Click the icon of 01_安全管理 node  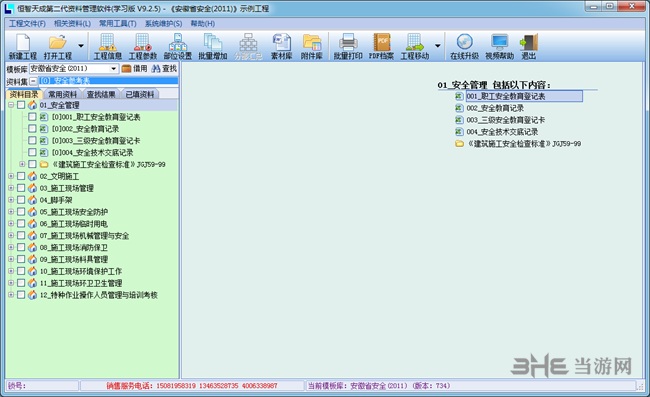32,105
